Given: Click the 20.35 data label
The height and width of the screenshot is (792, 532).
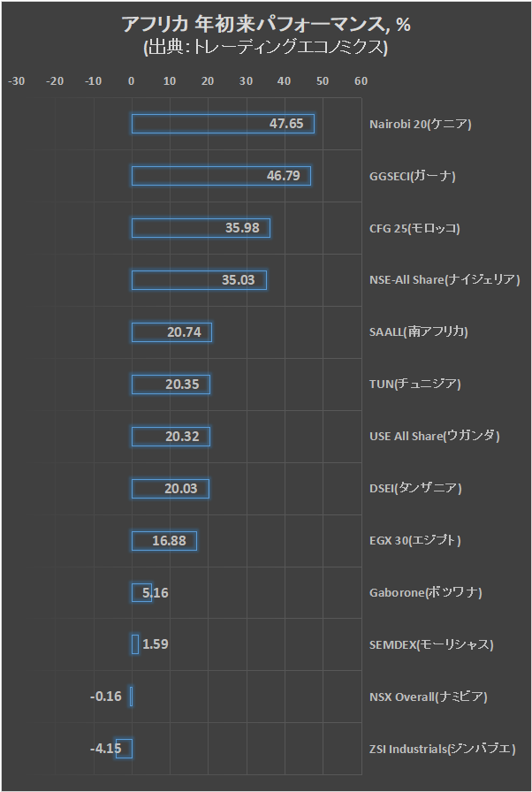Looking at the screenshot, I should click(x=182, y=385).
